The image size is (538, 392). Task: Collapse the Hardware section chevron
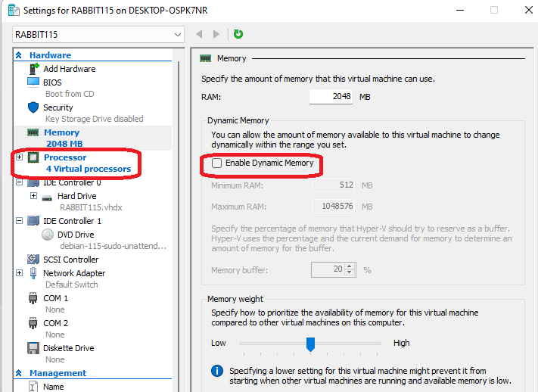pos(19,55)
